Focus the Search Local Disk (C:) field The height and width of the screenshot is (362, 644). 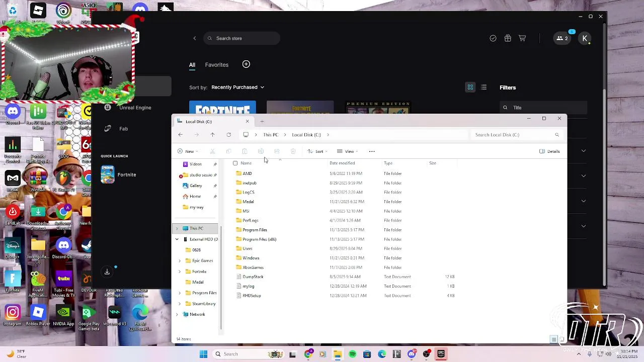pos(516,135)
